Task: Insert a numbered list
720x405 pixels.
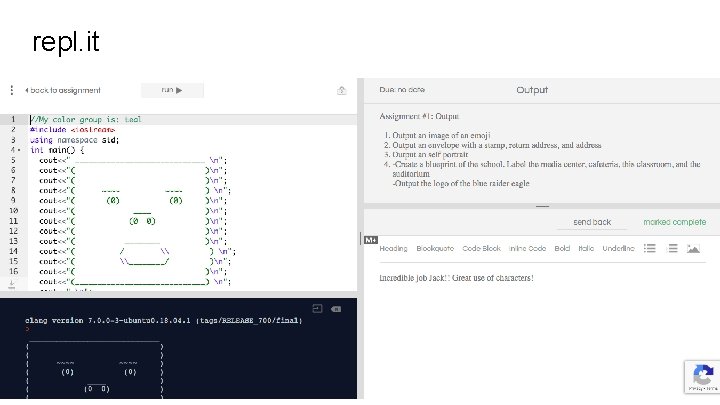Action: pos(673,248)
